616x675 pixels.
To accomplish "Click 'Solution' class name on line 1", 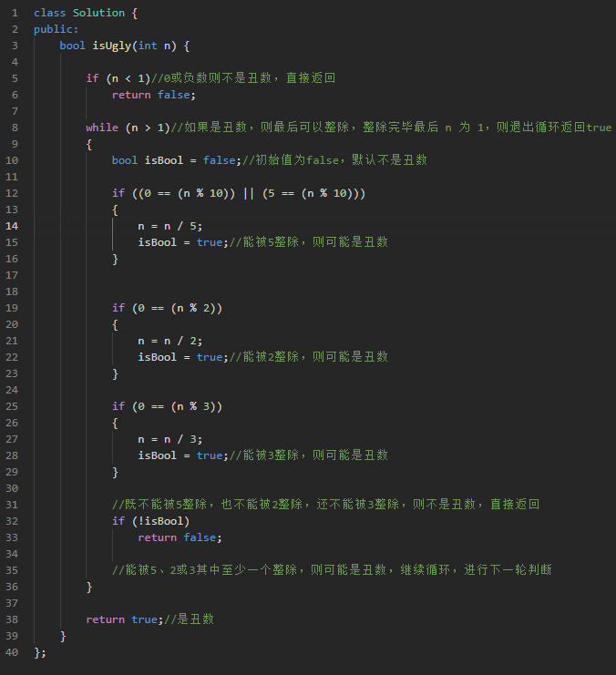I will [x=98, y=13].
